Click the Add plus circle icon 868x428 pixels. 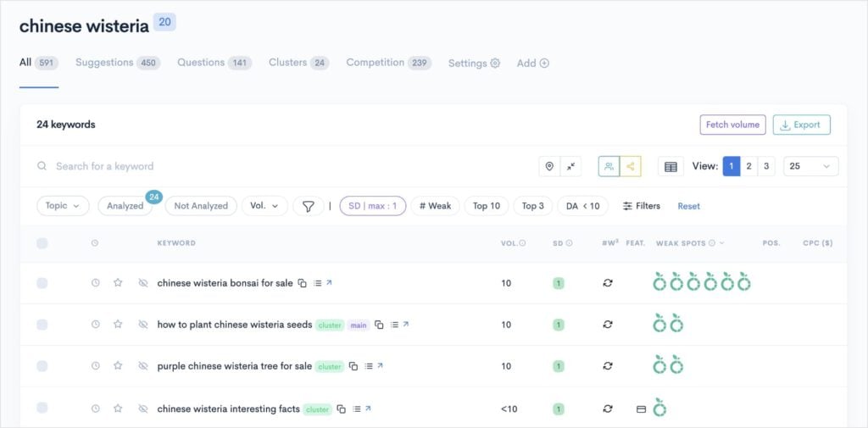coord(544,63)
